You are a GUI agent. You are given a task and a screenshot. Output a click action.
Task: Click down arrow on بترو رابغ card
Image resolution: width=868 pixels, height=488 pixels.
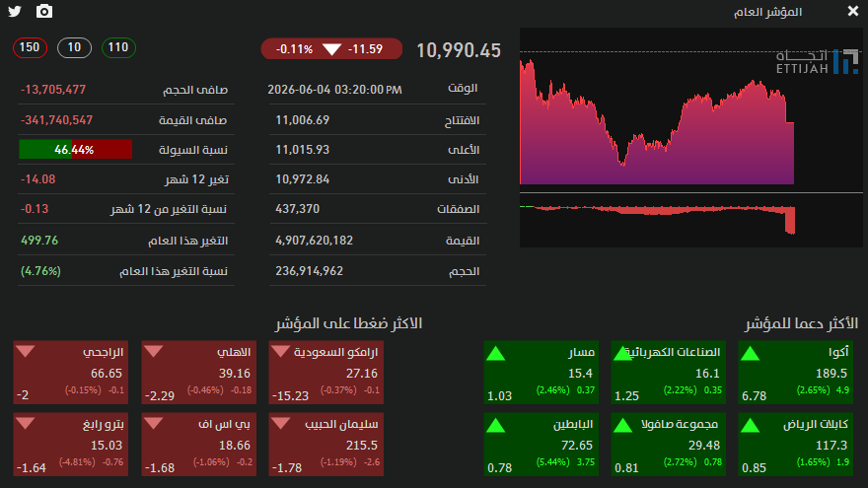(x=26, y=423)
